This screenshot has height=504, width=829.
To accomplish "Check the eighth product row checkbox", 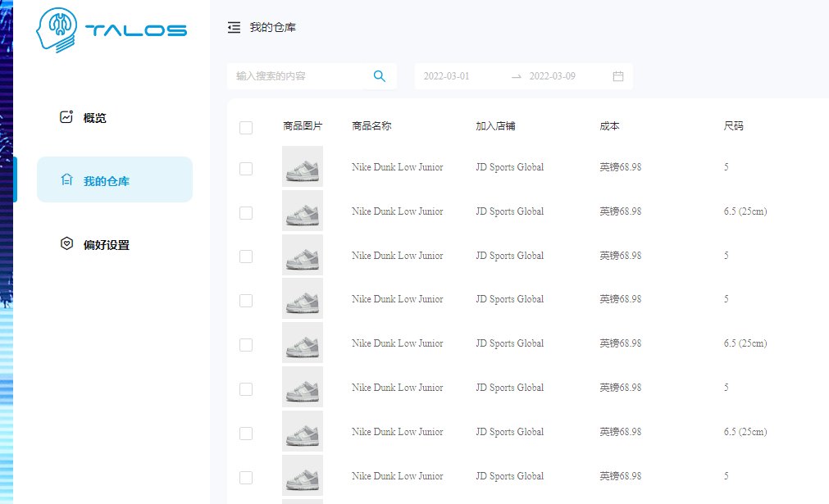I will pyautogui.click(x=246, y=478).
